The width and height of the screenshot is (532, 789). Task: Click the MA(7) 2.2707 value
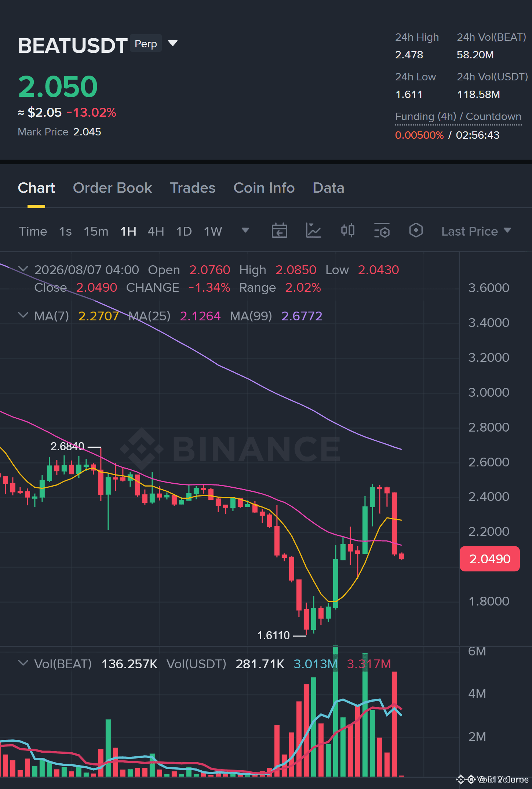pyautogui.click(x=99, y=316)
